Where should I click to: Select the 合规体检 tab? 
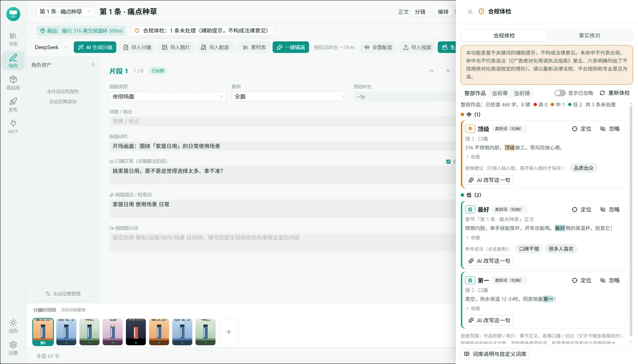click(504, 35)
